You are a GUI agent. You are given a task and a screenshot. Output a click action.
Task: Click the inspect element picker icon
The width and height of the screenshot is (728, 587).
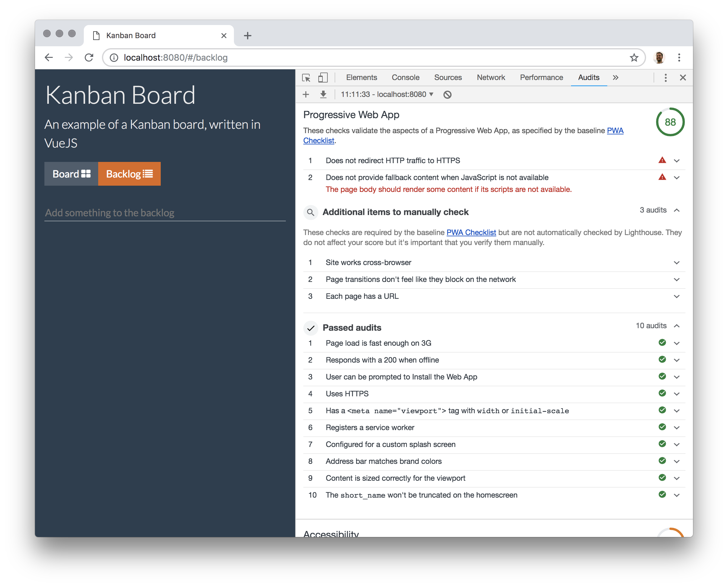[306, 78]
